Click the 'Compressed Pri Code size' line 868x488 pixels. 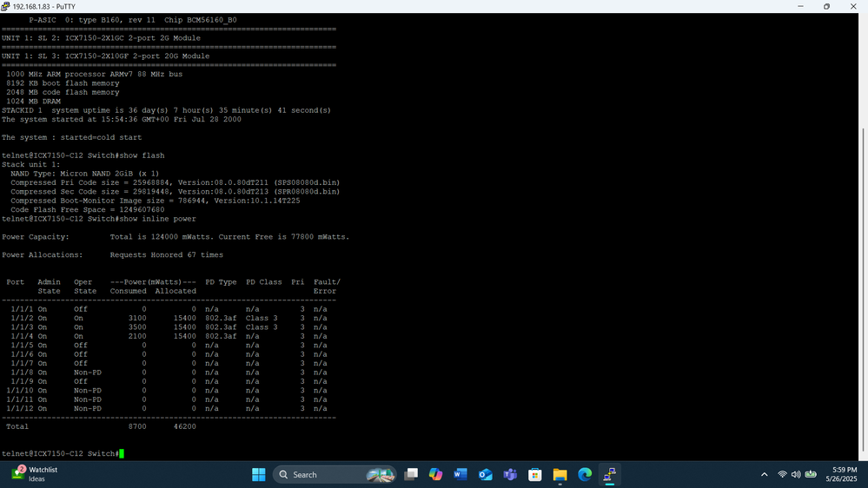(x=175, y=182)
